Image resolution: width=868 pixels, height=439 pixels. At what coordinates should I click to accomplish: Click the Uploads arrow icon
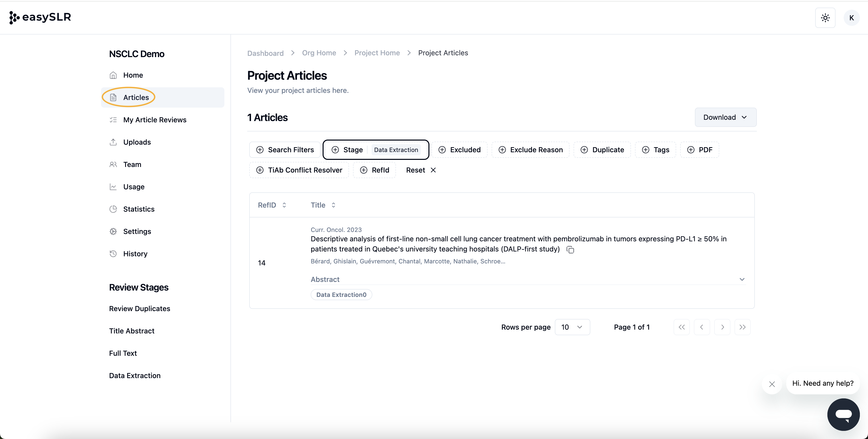113,142
